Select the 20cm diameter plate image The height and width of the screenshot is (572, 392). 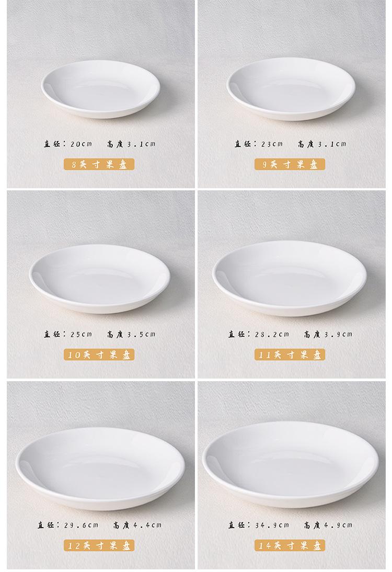pos(101,89)
